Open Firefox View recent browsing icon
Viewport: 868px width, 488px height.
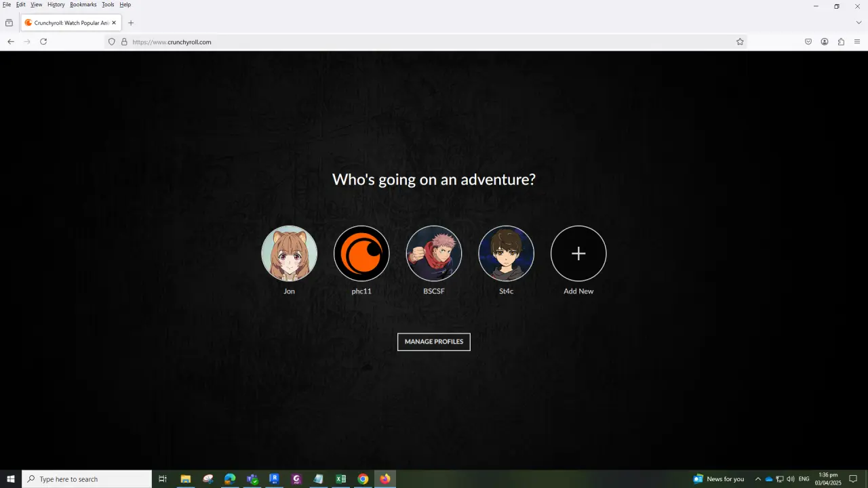pos(9,22)
